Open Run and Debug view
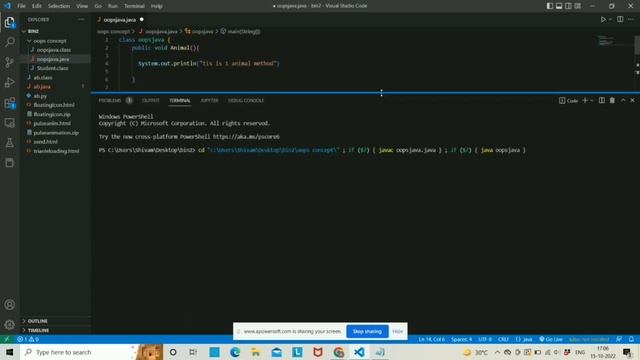 click(9, 82)
